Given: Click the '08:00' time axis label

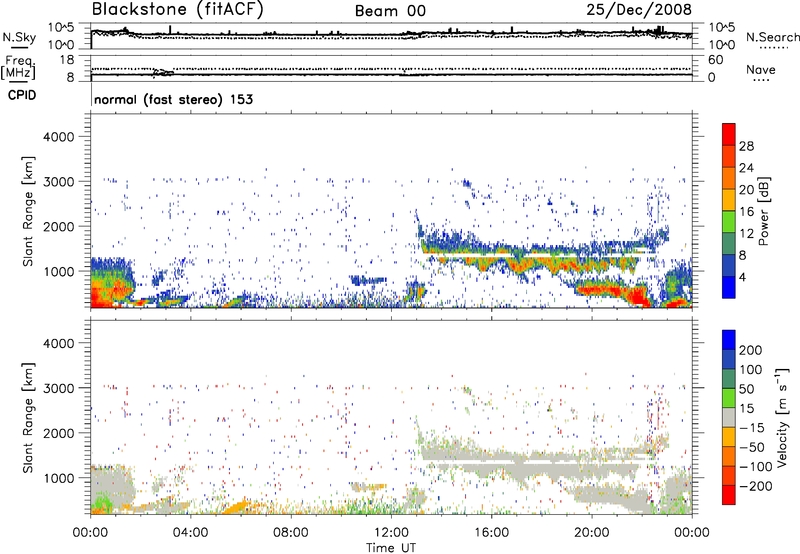Looking at the screenshot, I should 290,533.
